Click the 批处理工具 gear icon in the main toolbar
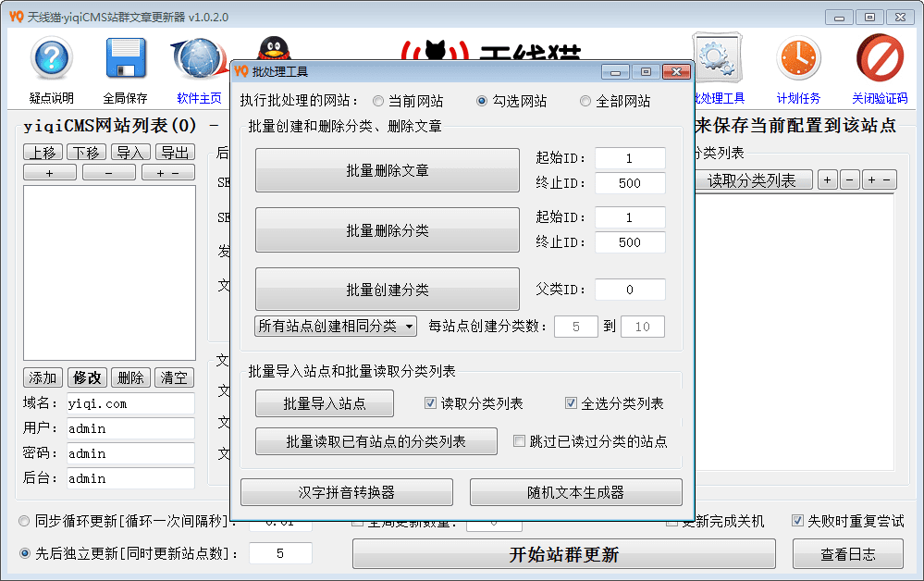Viewport: 924px width, 581px height. click(x=717, y=57)
